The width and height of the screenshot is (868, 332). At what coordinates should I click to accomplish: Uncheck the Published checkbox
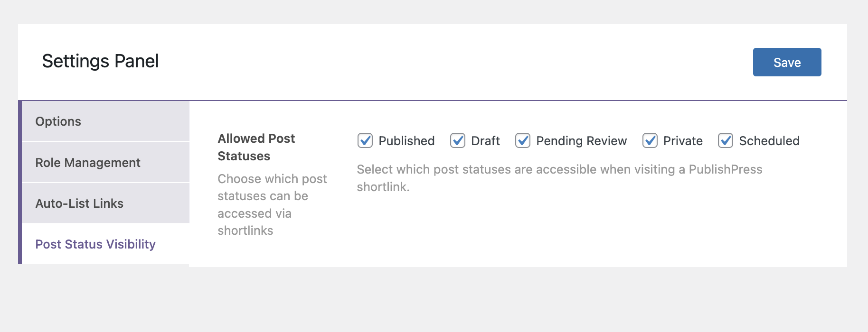365,141
